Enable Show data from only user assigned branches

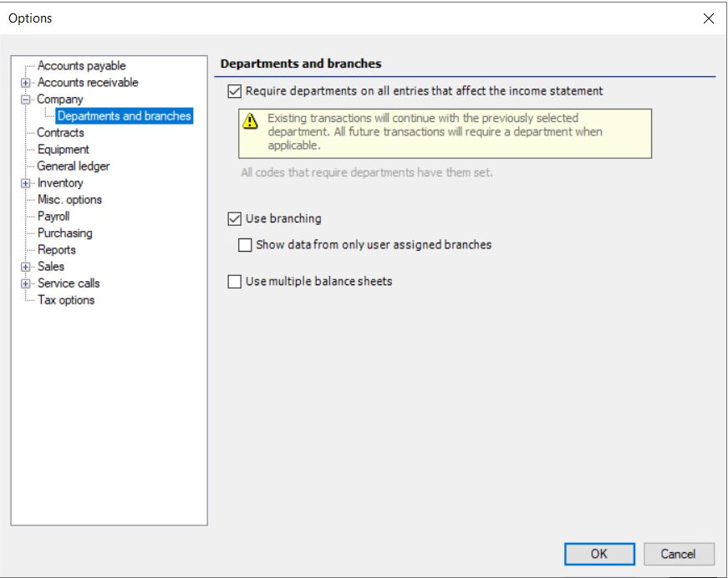[245, 245]
